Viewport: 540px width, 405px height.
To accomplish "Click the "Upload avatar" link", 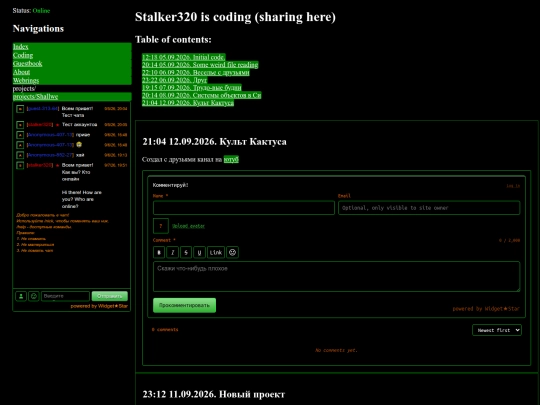I will pyautogui.click(x=188, y=226).
